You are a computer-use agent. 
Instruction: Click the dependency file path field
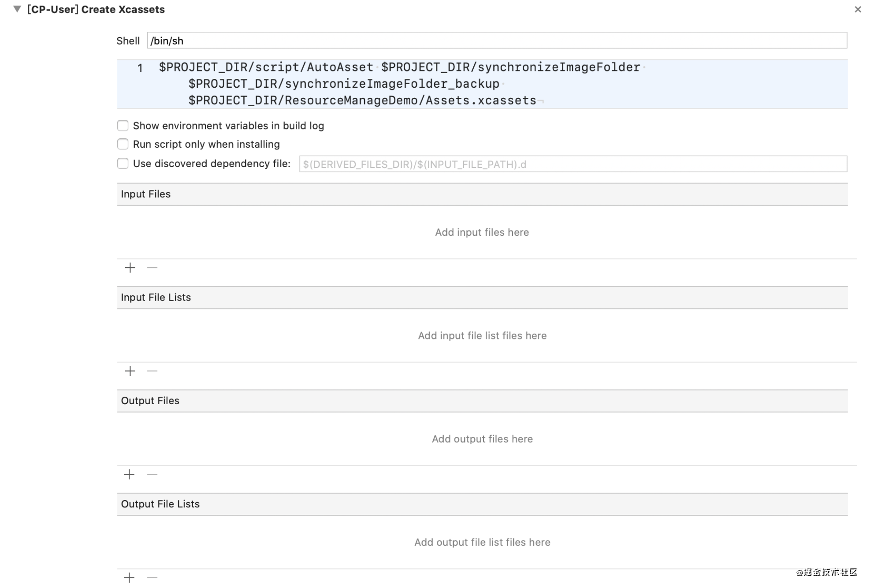pos(573,164)
